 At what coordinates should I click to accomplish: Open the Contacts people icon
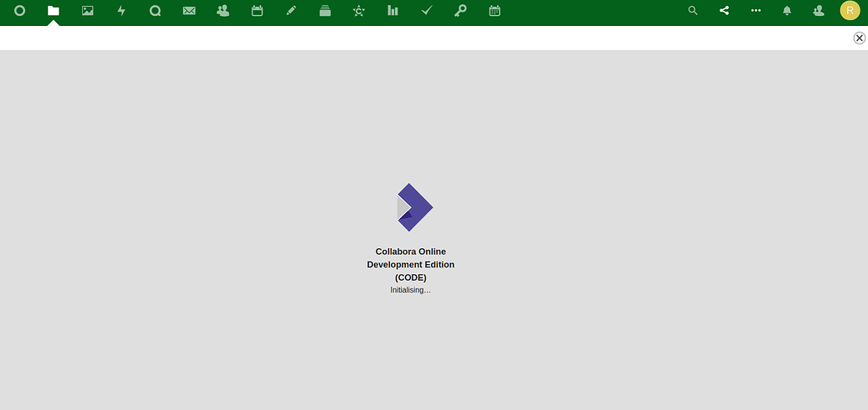223,11
